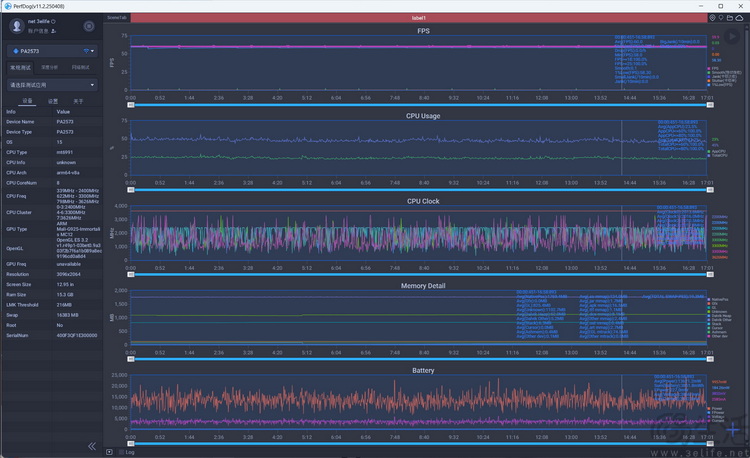
Task: Click the SceneTab label
Action: pyautogui.click(x=117, y=18)
